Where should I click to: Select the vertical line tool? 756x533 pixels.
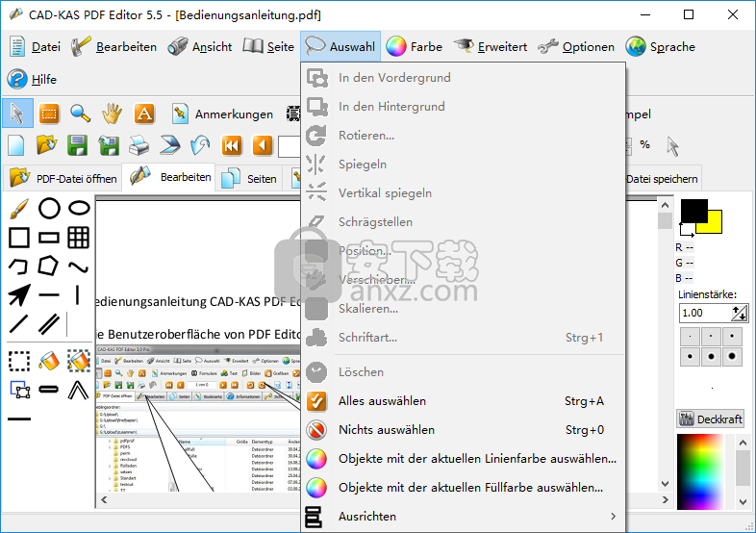coord(78,294)
